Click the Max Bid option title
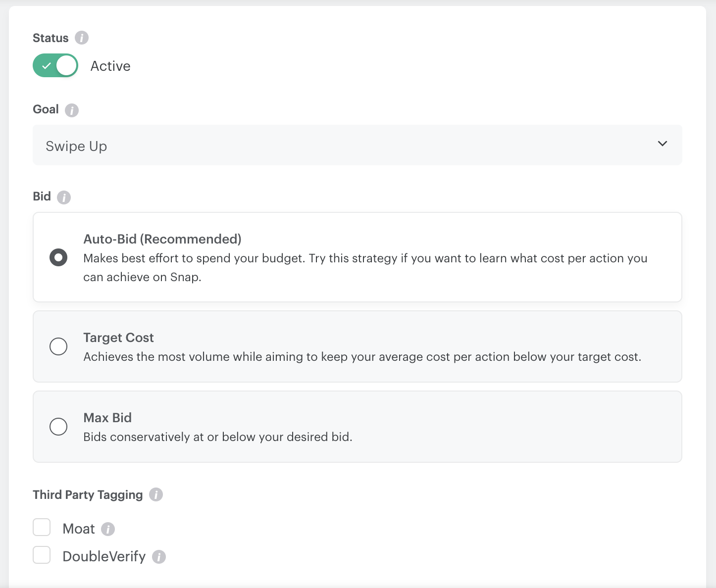Screen dimensions: 716x588 (x=107, y=418)
